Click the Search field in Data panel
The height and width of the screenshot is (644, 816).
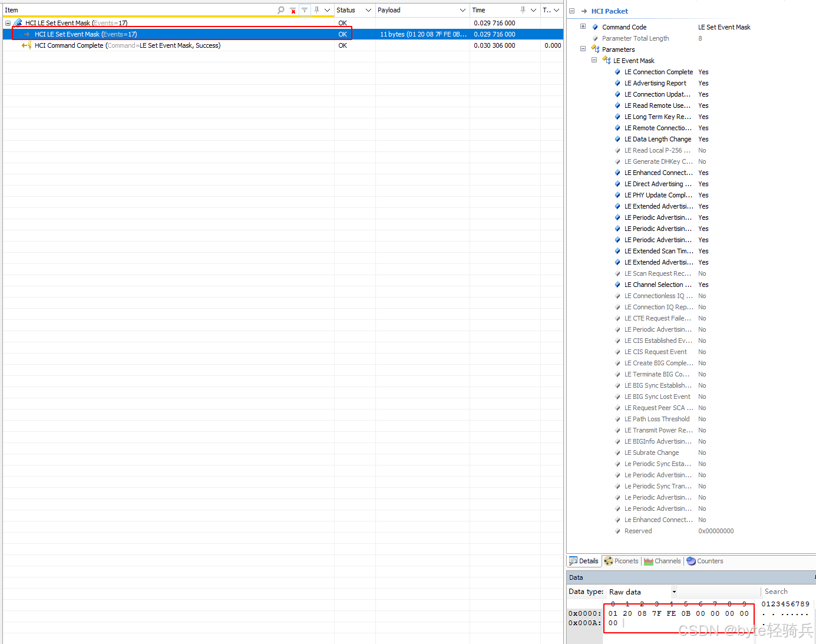tap(788, 592)
